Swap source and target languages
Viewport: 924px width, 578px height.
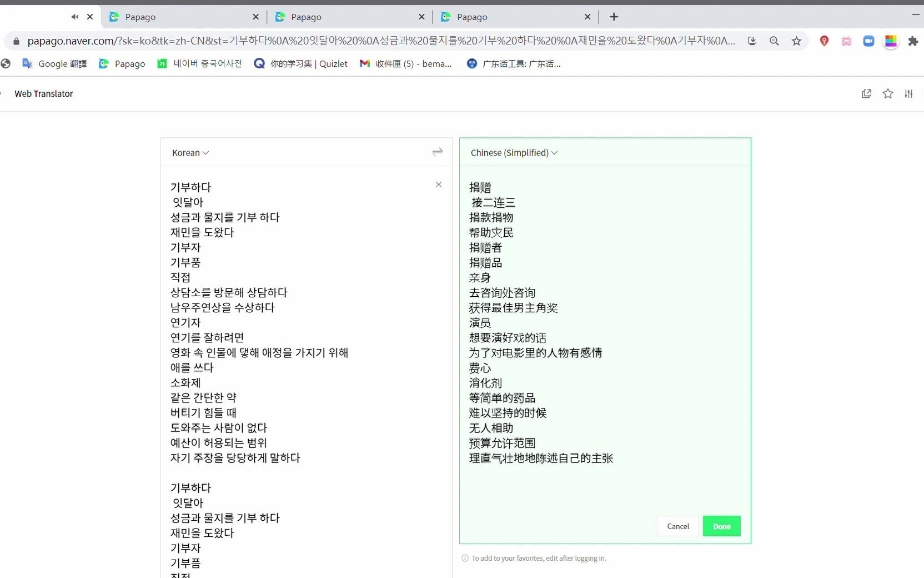pos(438,152)
